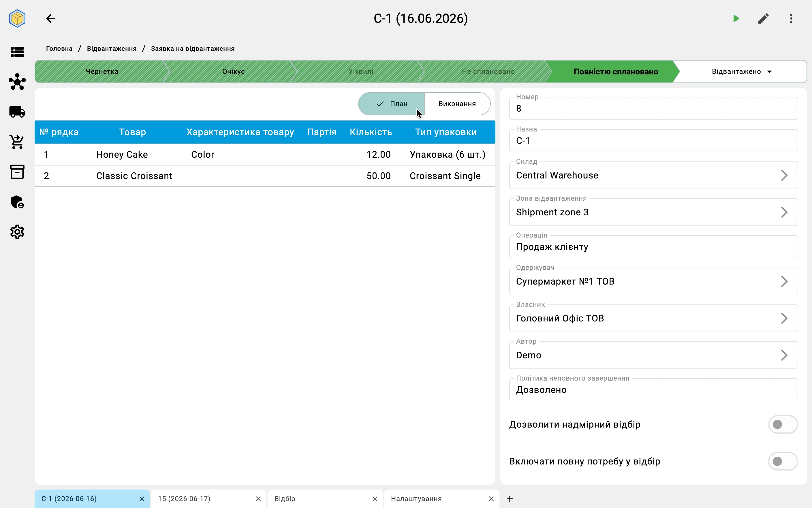812x508 pixels.
Task: Expand the Автор Demo chevron
Action: [784, 355]
